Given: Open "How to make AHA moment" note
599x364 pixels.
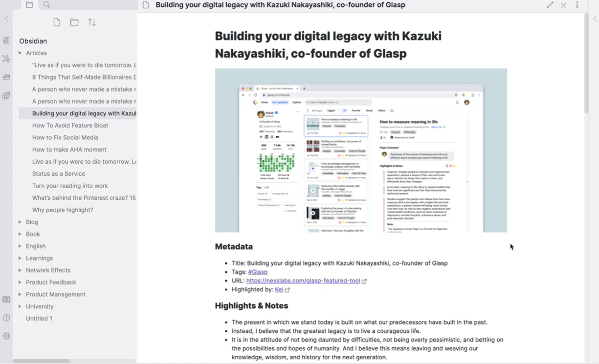Looking at the screenshot, I should [x=69, y=150].
